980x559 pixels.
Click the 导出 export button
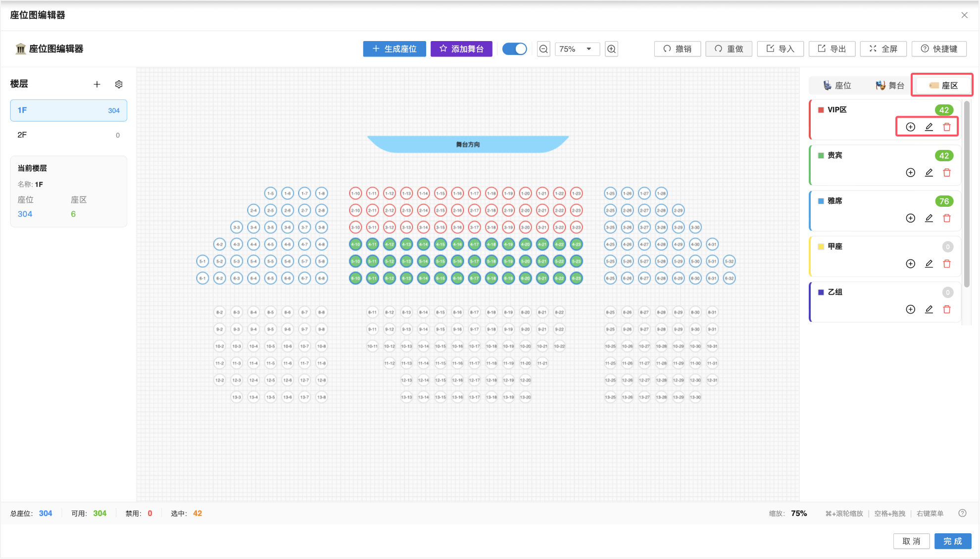[x=832, y=49]
